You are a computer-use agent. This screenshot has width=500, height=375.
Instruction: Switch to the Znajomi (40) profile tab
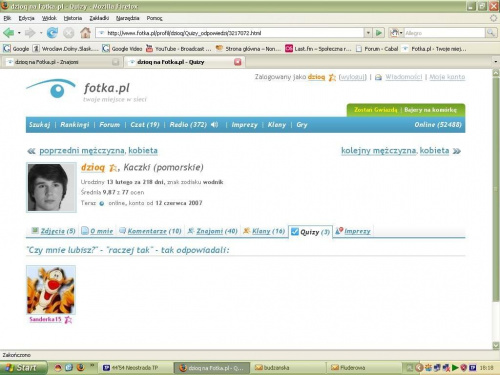click(213, 231)
